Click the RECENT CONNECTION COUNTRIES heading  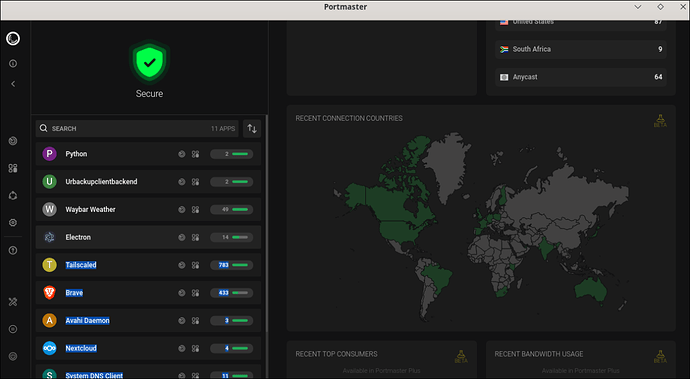point(349,118)
